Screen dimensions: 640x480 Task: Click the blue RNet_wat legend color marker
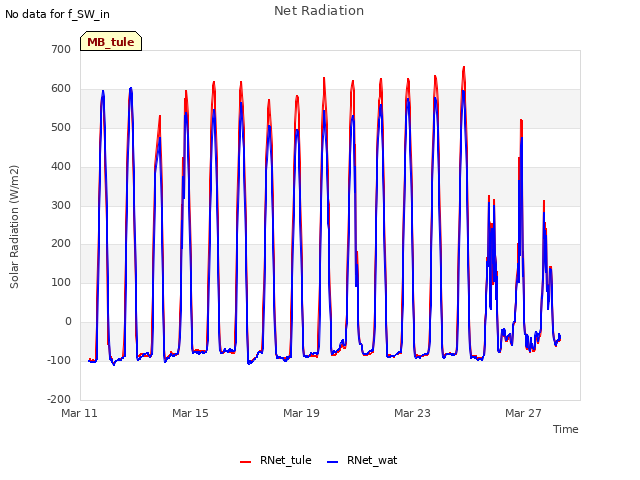tap(333, 462)
